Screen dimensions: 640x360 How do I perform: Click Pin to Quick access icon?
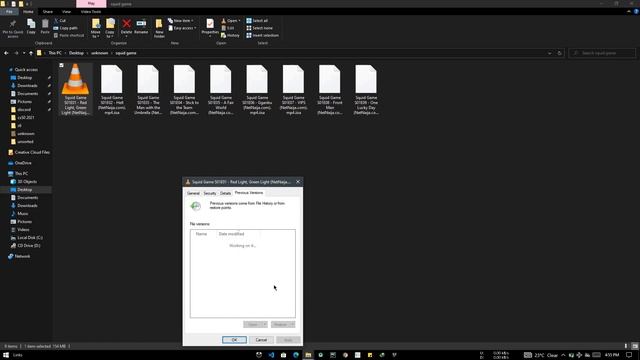click(x=13, y=28)
